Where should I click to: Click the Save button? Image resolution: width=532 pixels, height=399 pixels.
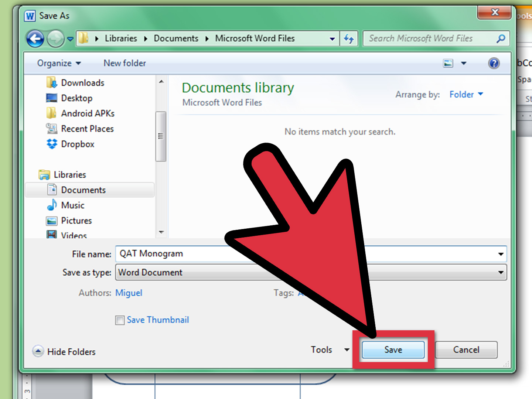[x=393, y=350]
